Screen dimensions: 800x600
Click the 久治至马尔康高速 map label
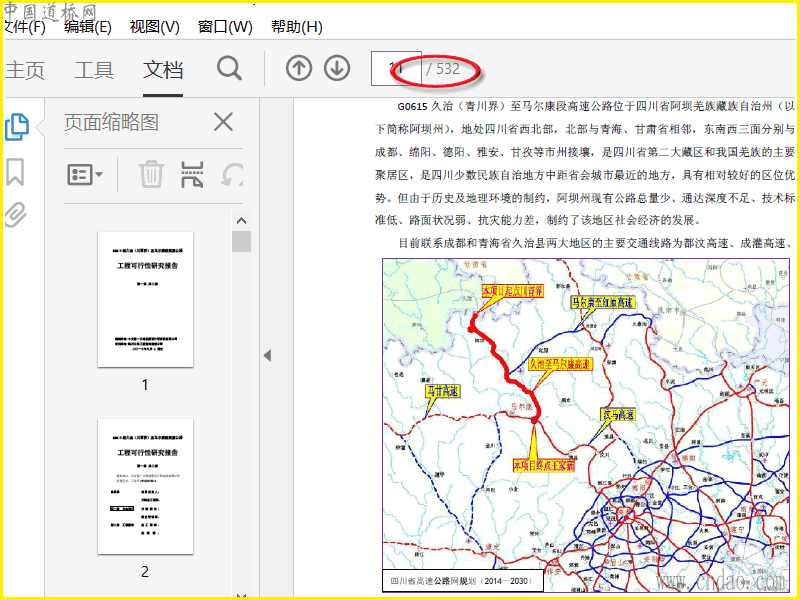point(560,364)
